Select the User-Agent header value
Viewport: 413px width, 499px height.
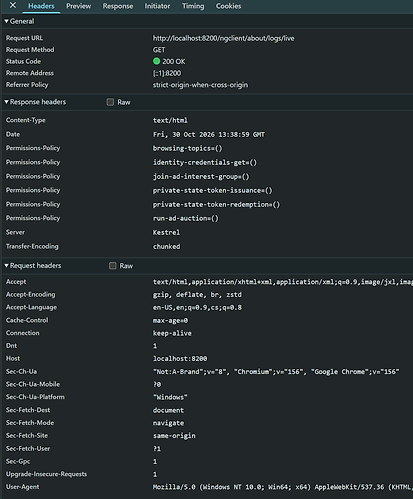(282, 487)
